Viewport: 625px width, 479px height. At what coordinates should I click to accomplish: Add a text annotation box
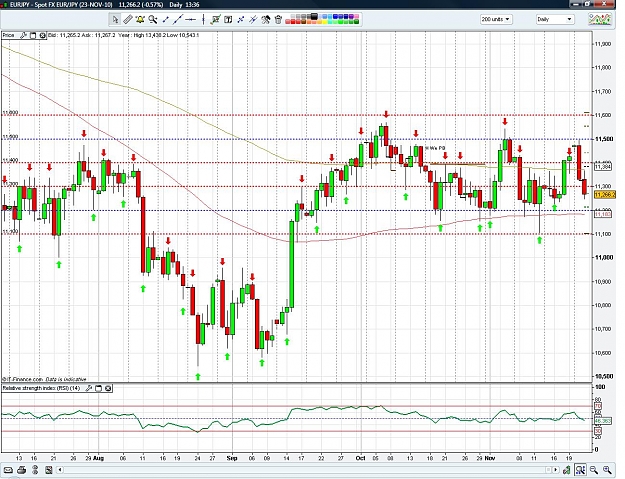click(x=228, y=19)
